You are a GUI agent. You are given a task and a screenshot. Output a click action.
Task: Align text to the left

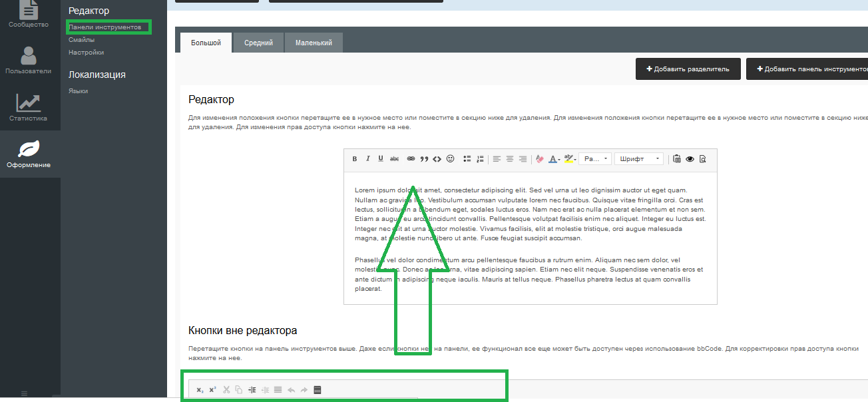coord(497,159)
